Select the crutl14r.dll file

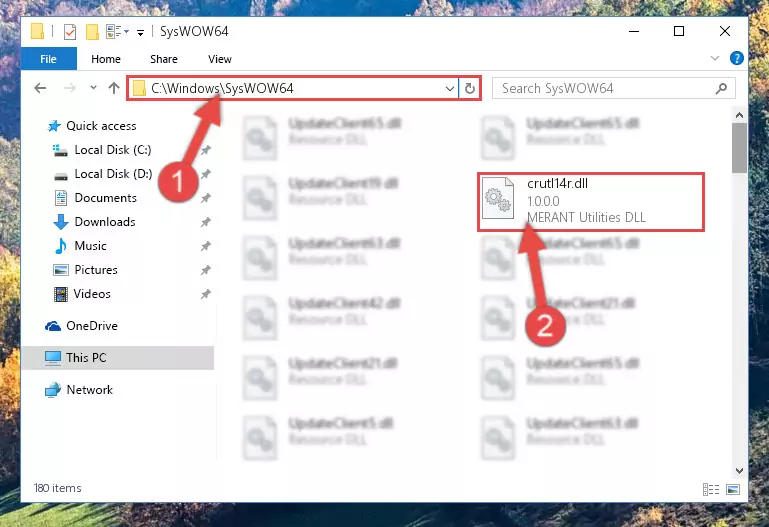pos(591,201)
